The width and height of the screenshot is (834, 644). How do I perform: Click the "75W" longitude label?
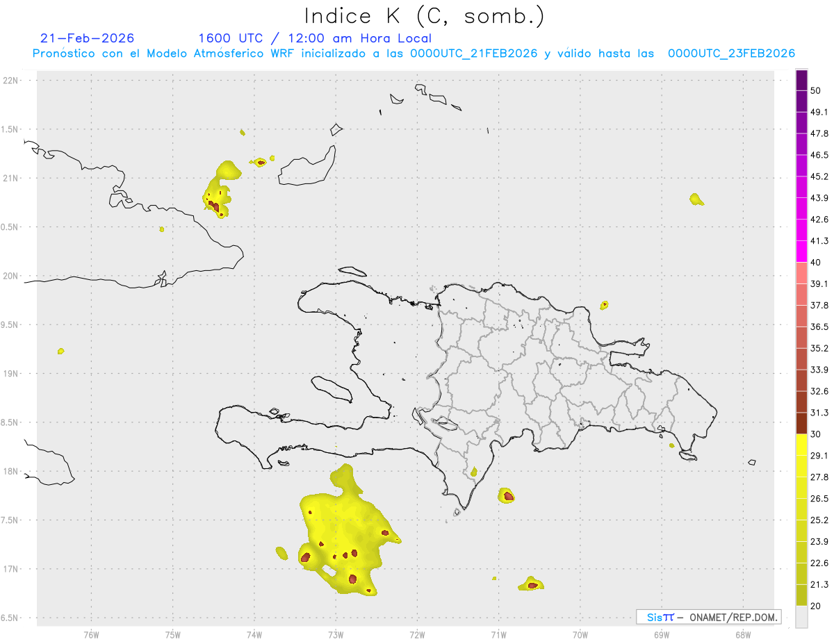pyautogui.click(x=172, y=634)
